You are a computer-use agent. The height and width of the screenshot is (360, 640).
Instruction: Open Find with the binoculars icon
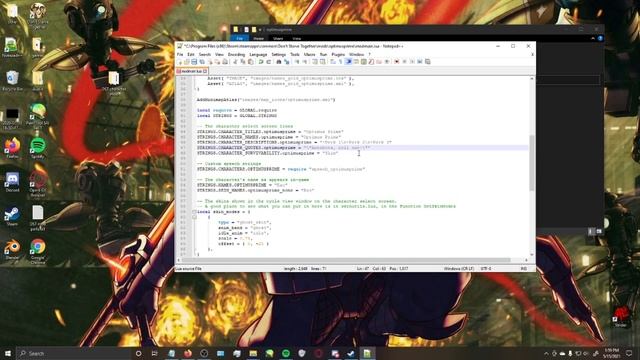point(279,62)
